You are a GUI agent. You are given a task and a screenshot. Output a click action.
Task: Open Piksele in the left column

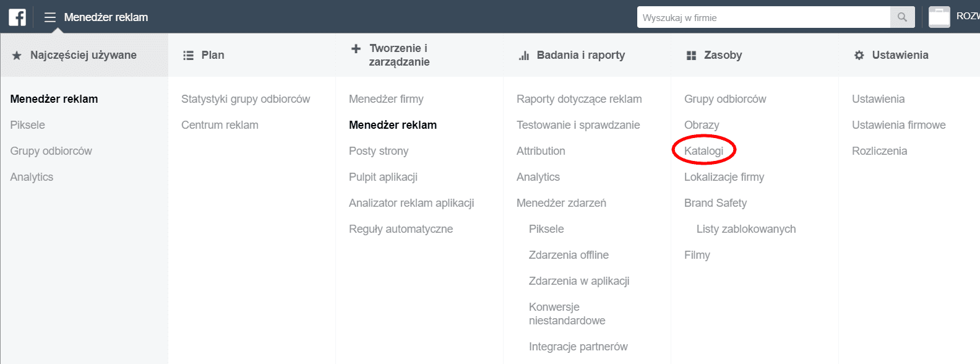click(27, 124)
